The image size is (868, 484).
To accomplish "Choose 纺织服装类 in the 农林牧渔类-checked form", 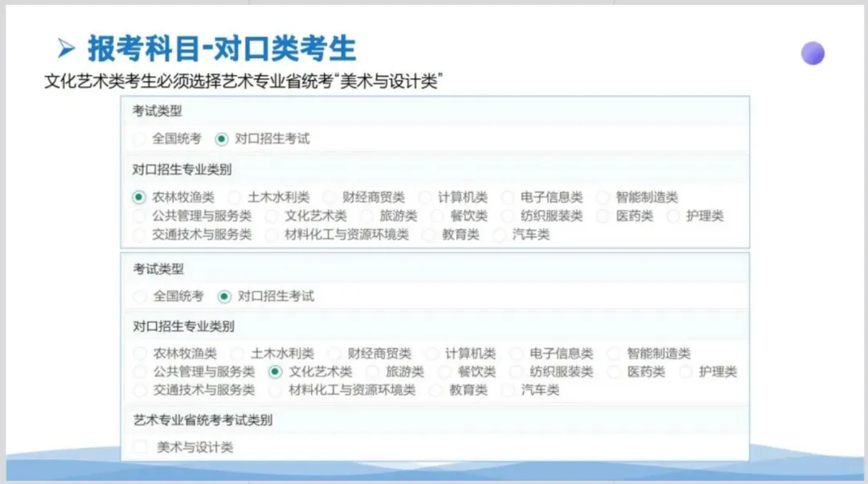I will [x=507, y=216].
